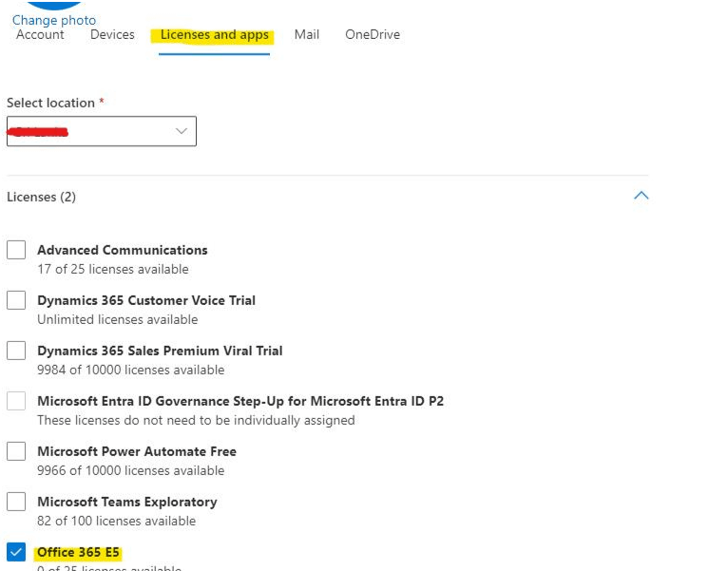Select the Microsoft Teams Exploratory checkbox

tap(16, 502)
